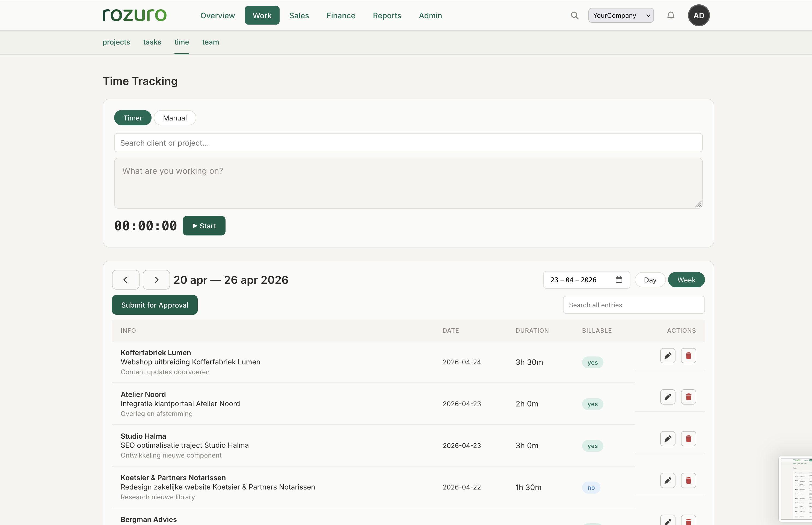
Task: Focus the Search client or project field
Action: 408,143
